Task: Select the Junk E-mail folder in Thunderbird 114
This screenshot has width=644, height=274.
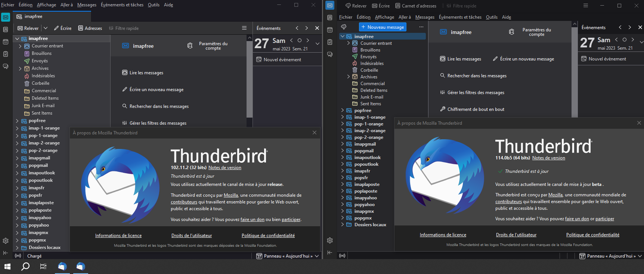Action: 371,97
